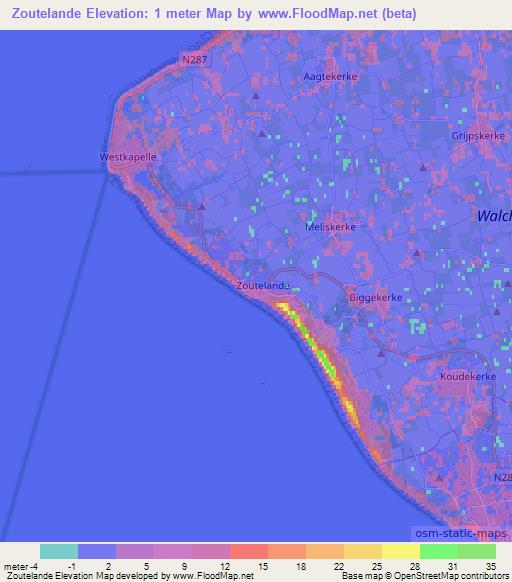The width and height of the screenshot is (512, 582).
Task: Click the legend value 28
Action: (x=415, y=567)
